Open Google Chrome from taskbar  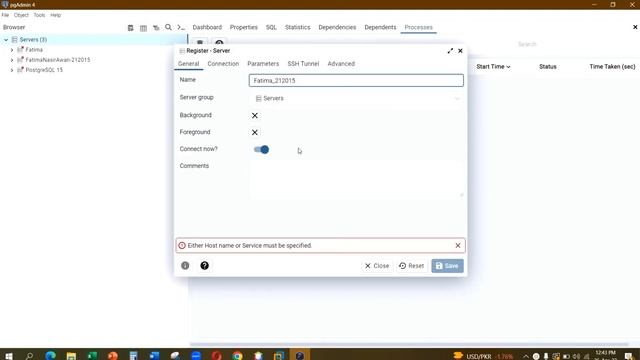click(x=238, y=356)
